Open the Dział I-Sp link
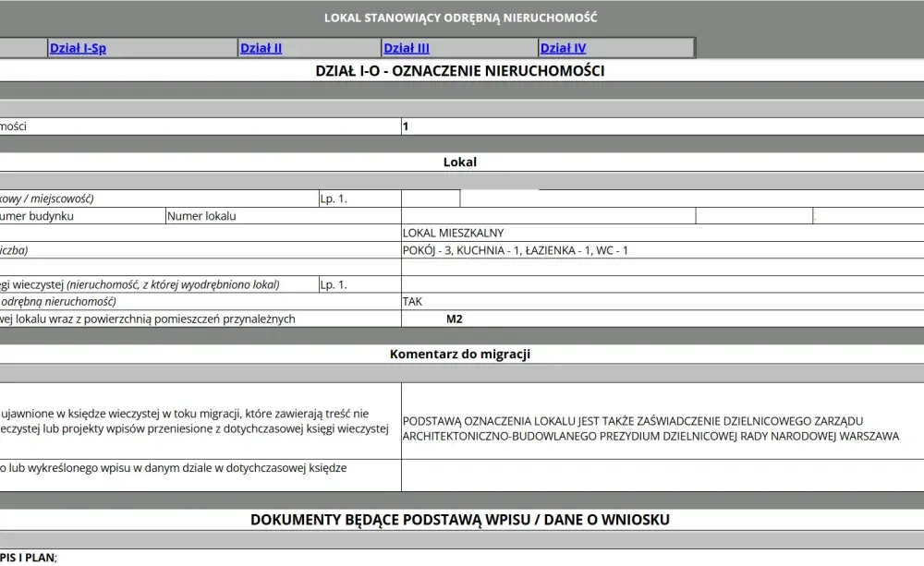This screenshot has height=566, width=924. pyautogui.click(x=78, y=48)
